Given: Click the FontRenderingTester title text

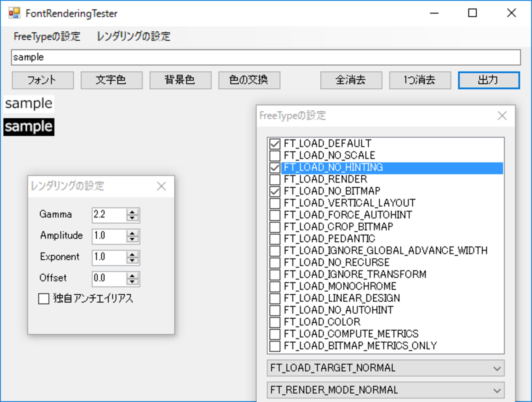Looking at the screenshot, I should click(x=71, y=14).
